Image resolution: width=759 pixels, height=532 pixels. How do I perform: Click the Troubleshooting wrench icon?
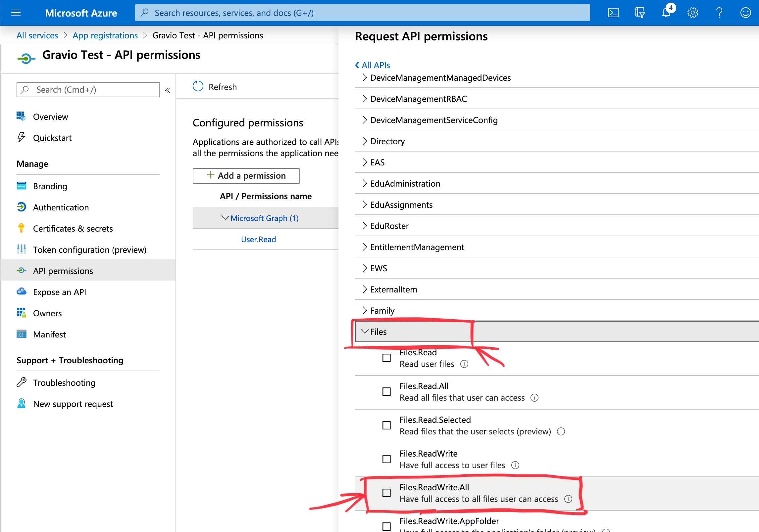pos(22,382)
